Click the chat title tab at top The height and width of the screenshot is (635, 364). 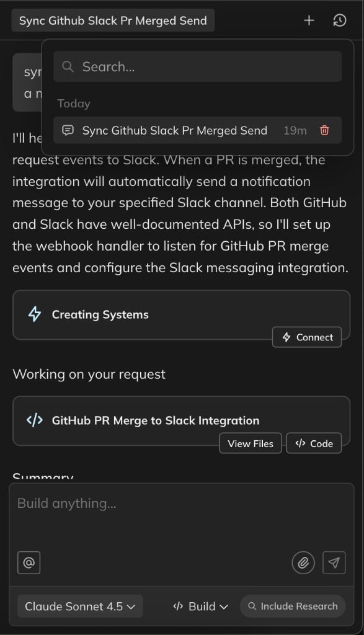pyautogui.click(x=113, y=20)
